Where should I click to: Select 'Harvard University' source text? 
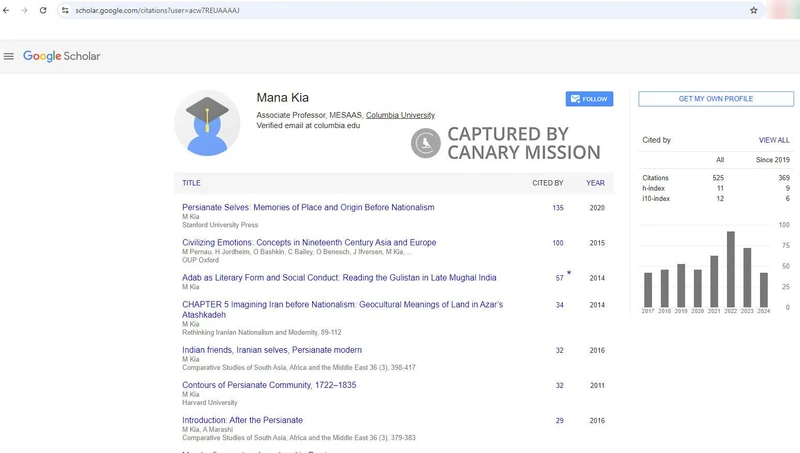(x=210, y=403)
